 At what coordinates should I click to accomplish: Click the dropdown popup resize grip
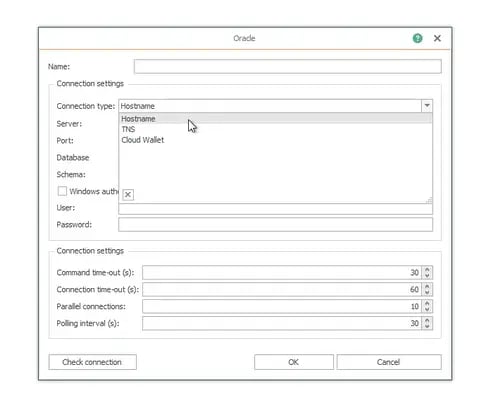coord(429,200)
